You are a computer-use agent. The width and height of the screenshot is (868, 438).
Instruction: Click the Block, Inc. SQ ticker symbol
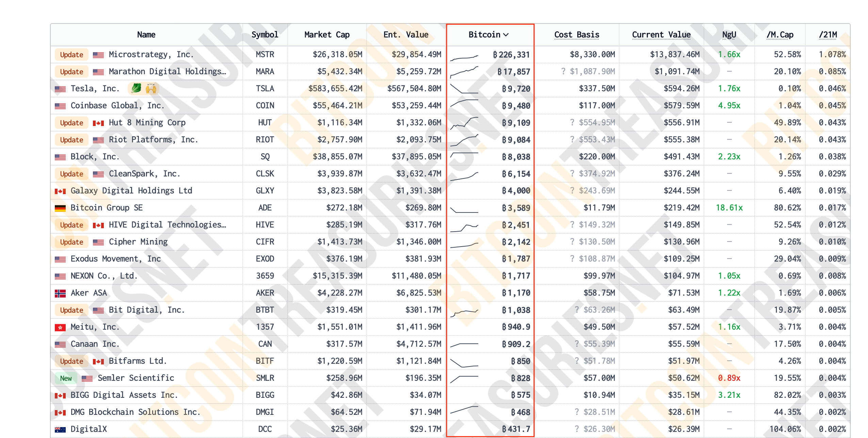264,157
